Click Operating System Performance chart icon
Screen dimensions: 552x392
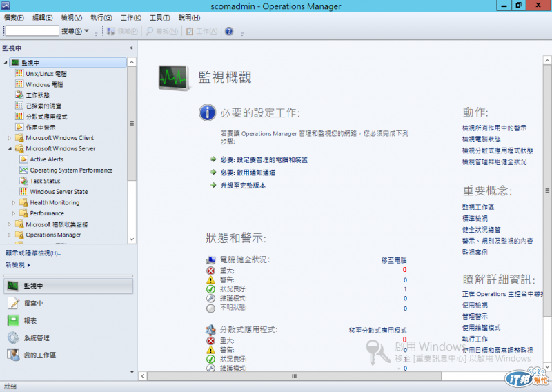(x=23, y=170)
